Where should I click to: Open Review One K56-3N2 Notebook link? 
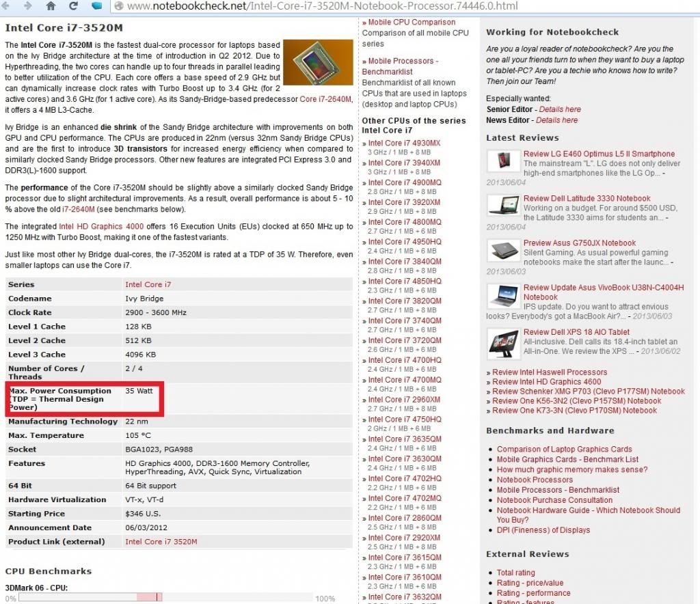pos(577,401)
